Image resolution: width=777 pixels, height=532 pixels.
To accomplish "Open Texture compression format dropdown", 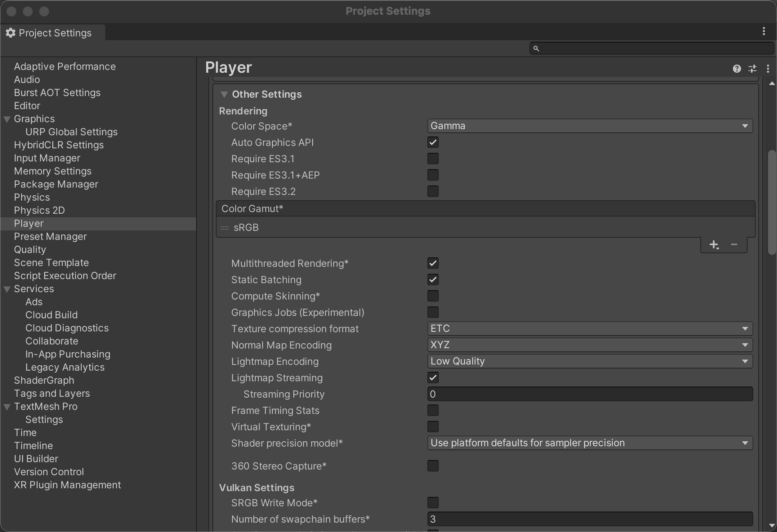I will point(590,329).
